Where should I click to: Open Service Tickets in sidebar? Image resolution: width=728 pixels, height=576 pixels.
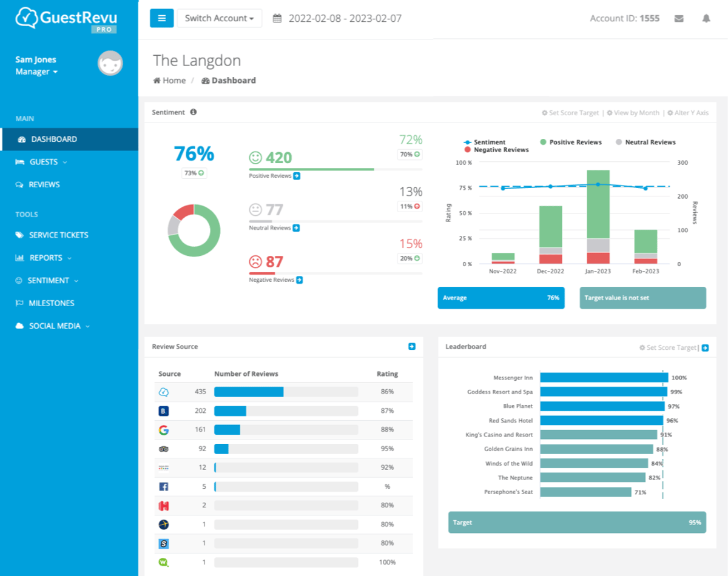pyautogui.click(x=58, y=235)
